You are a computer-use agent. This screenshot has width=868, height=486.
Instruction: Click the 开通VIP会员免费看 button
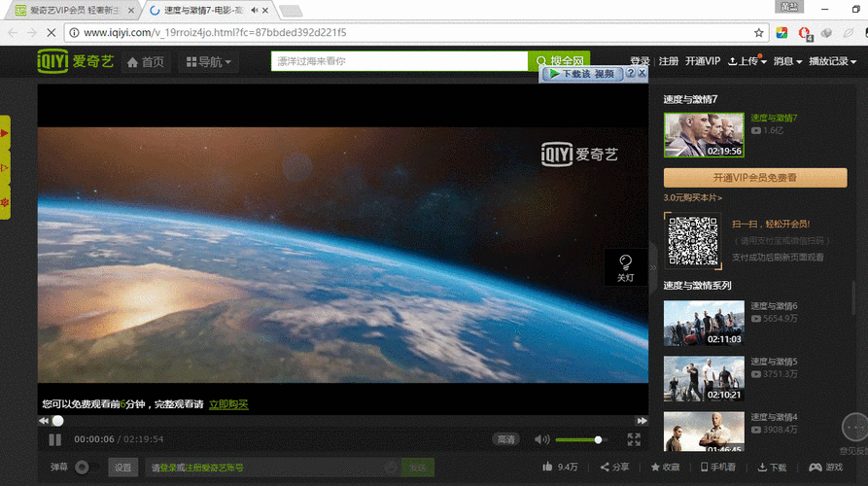tap(755, 178)
